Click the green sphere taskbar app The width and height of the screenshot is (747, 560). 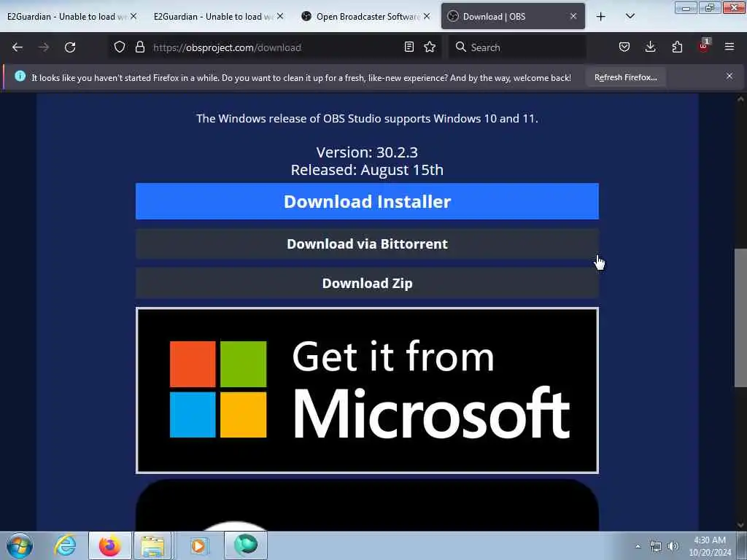click(245, 545)
